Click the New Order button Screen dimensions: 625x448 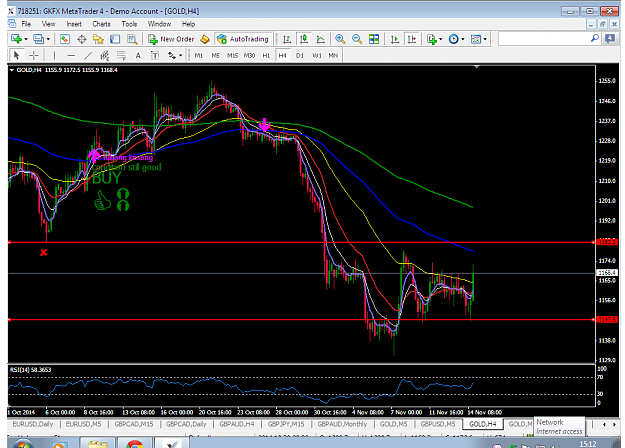pos(171,39)
